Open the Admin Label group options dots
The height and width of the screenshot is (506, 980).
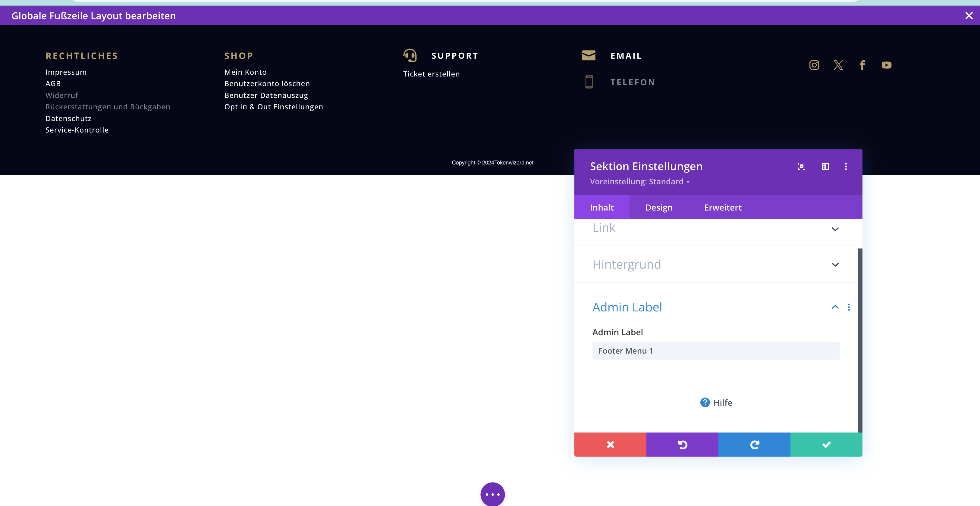(x=849, y=307)
